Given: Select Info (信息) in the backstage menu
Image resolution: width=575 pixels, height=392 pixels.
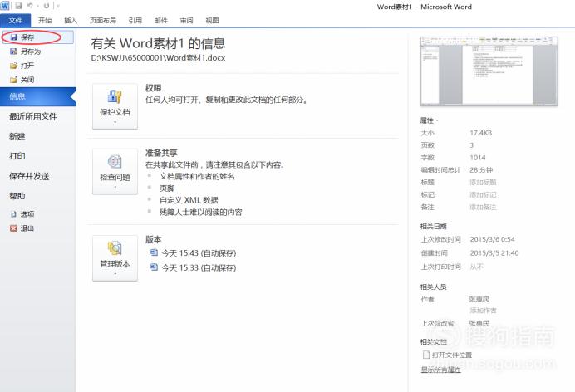Looking at the screenshot, I should coord(37,96).
